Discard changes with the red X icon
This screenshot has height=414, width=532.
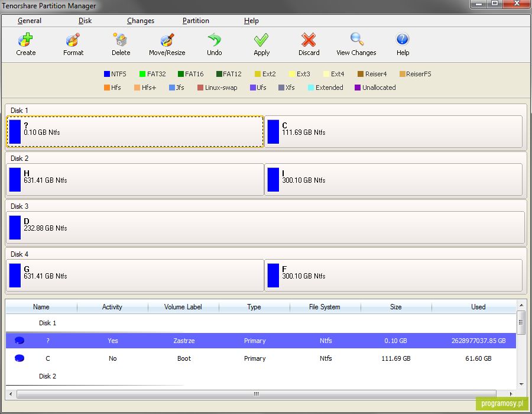pyautogui.click(x=309, y=40)
